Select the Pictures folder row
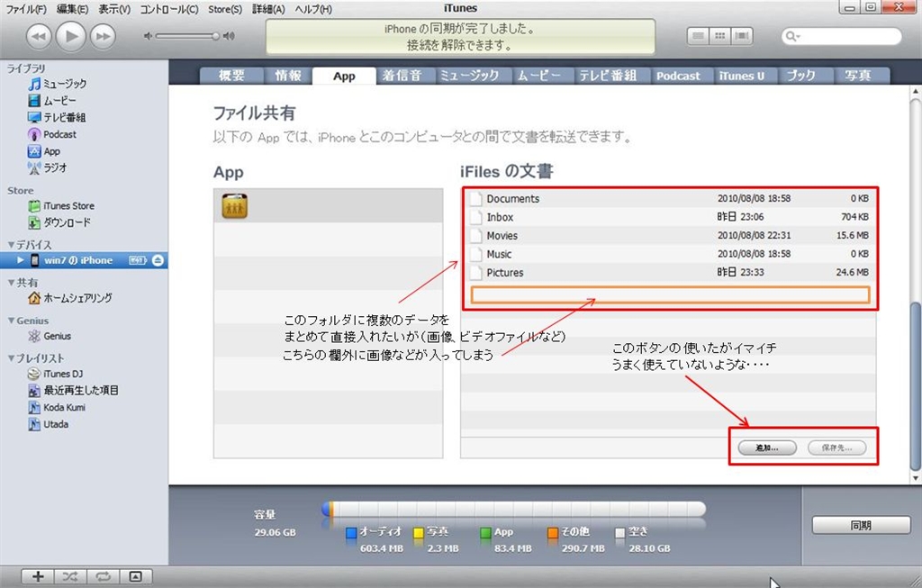Screen dimensions: 922x588 point(669,273)
